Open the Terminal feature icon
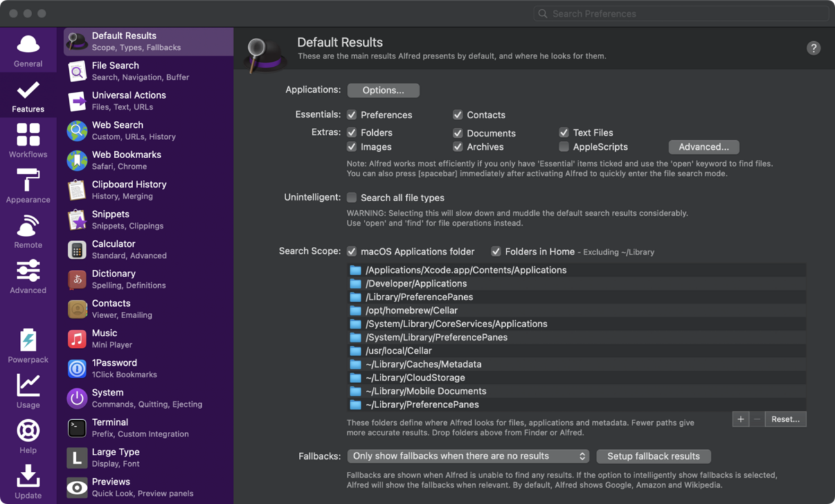The height and width of the screenshot is (504, 835). pos(77,428)
